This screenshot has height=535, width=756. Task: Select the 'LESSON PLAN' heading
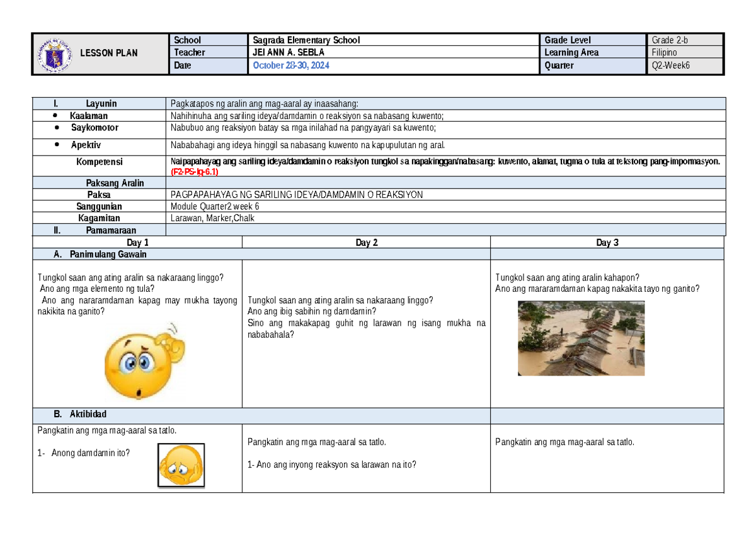108,53
